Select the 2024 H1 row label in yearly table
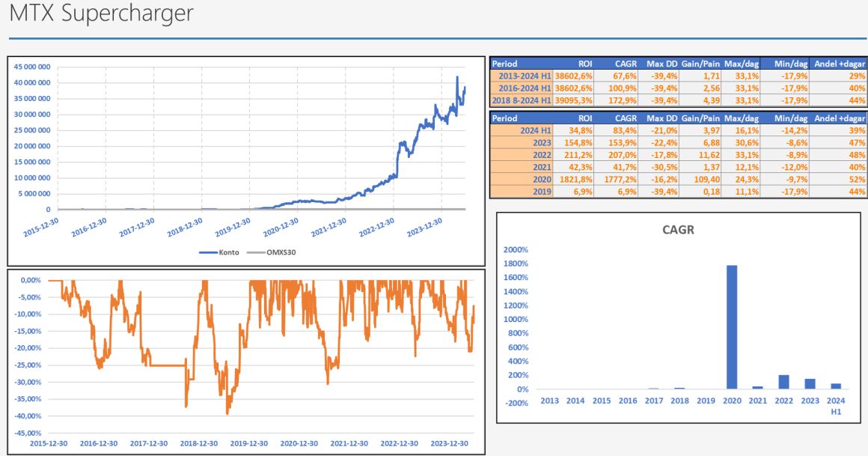 (x=535, y=130)
